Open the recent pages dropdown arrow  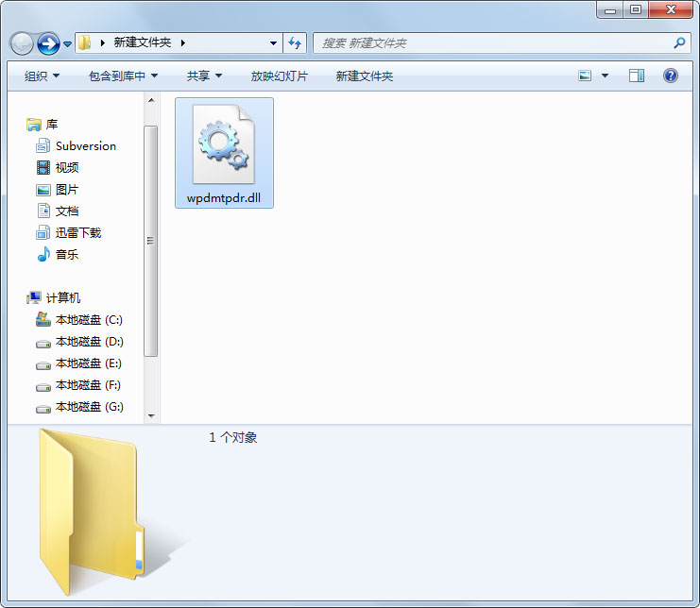[x=67, y=43]
